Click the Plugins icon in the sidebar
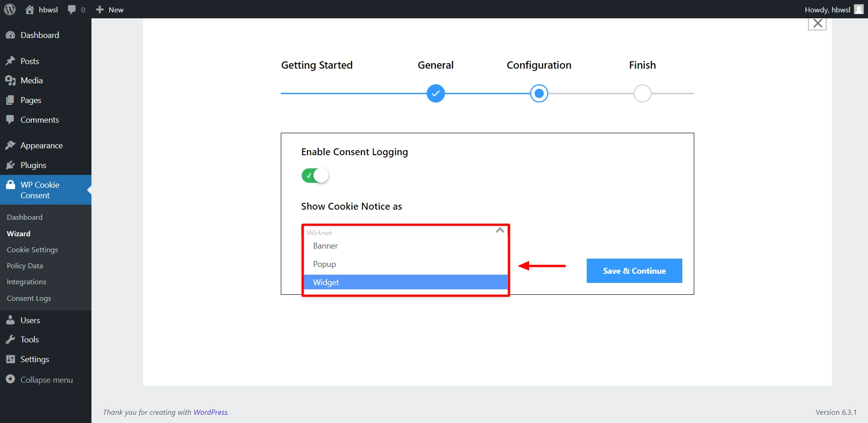This screenshot has width=868, height=423. click(x=11, y=165)
